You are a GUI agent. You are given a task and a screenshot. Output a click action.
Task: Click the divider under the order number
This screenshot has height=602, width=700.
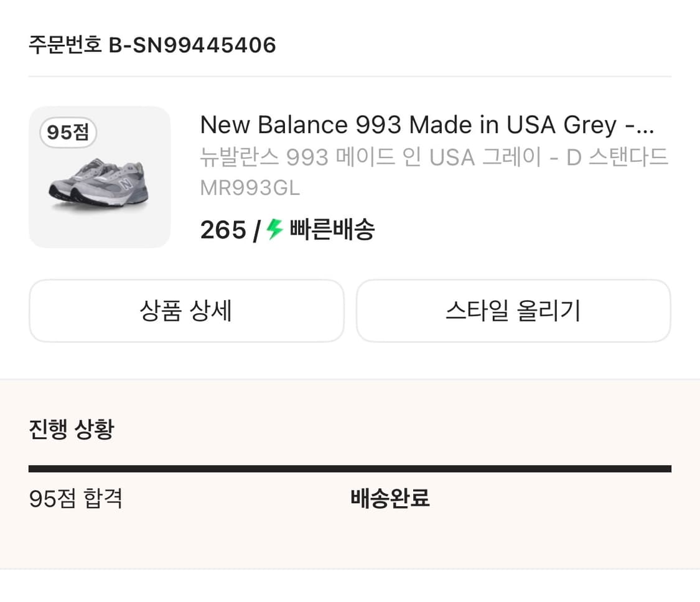point(350,76)
